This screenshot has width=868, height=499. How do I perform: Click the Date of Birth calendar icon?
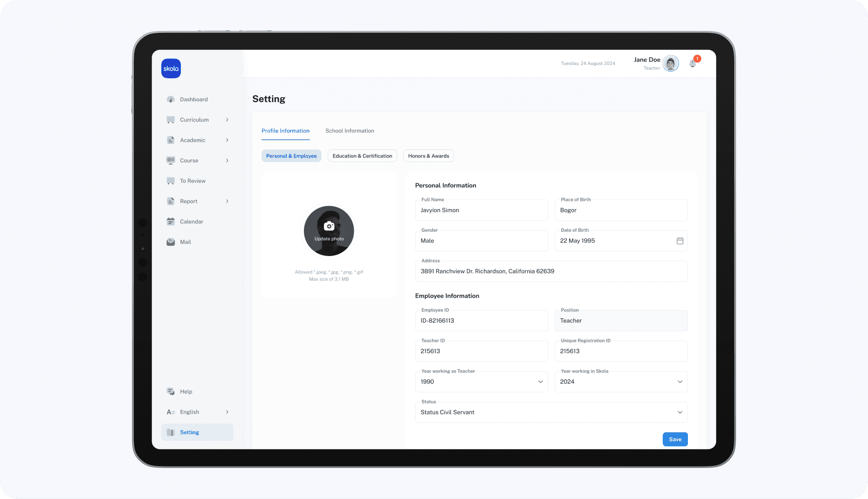click(x=680, y=241)
